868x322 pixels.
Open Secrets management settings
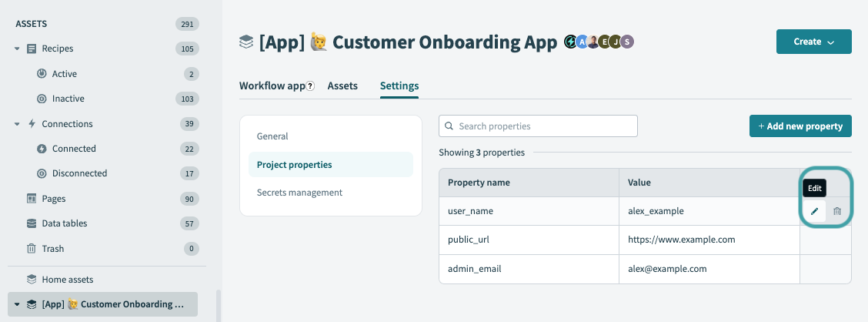coord(299,193)
